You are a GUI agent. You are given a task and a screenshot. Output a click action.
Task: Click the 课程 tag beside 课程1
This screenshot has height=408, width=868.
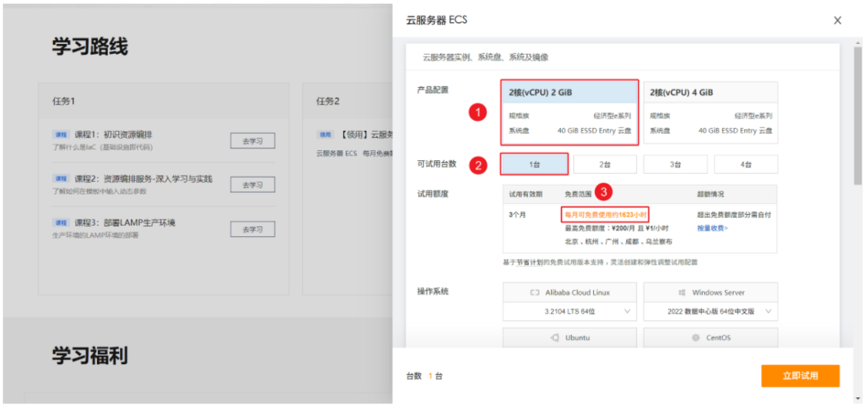click(60, 135)
